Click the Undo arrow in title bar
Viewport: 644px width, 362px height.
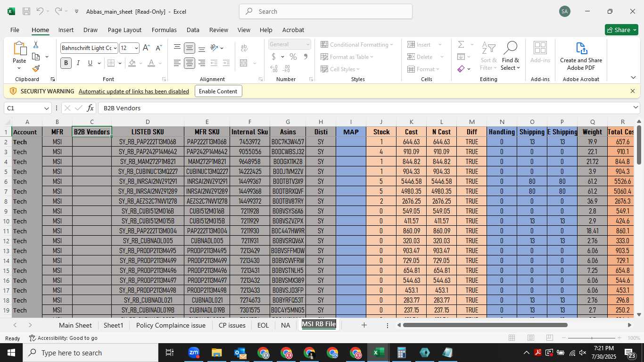[40, 11]
